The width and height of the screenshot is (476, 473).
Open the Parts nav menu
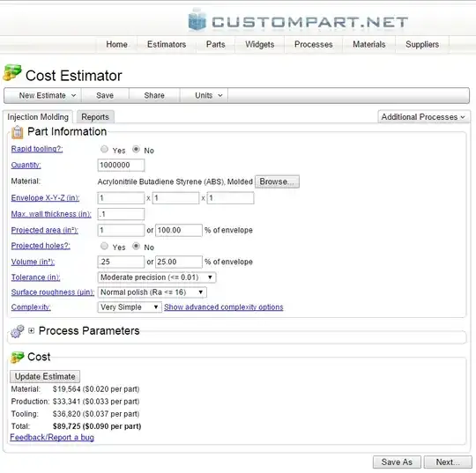(216, 44)
